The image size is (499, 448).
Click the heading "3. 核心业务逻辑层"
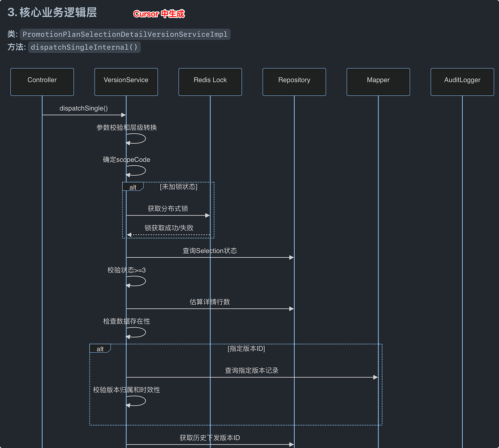click(x=52, y=13)
